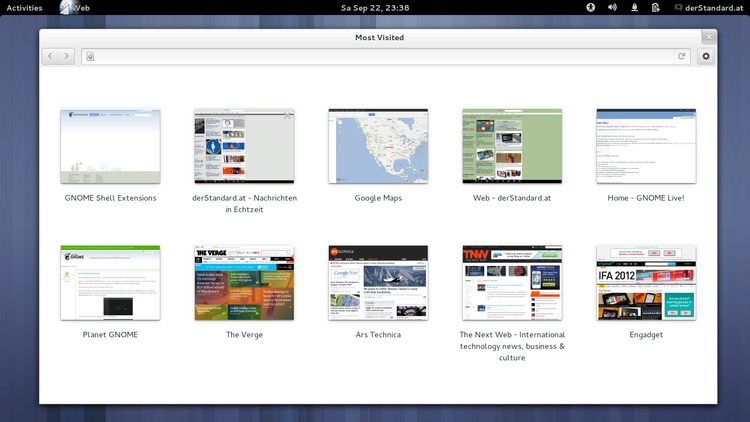Click the Ars Technica title link
750x422 pixels.
tap(378, 335)
